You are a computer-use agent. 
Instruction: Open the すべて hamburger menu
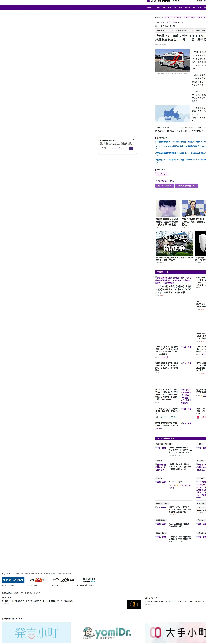click(150, 8)
